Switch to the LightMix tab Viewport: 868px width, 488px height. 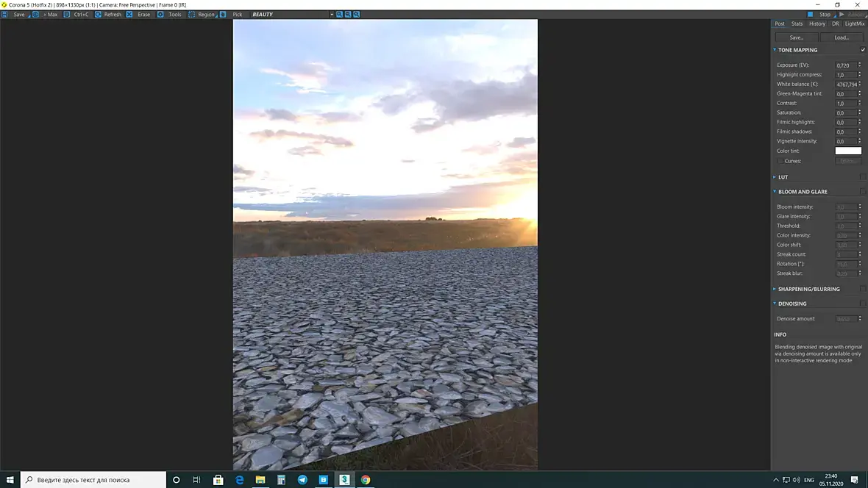tap(854, 24)
